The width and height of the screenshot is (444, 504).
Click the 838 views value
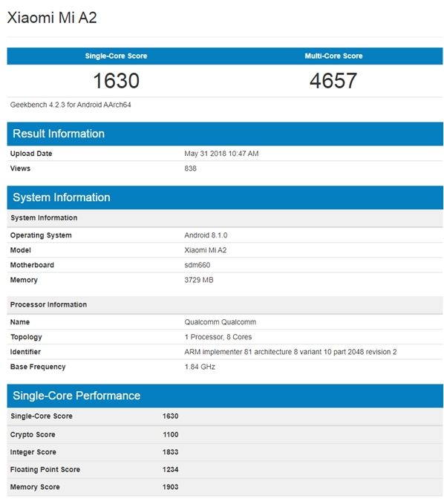point(190,168)
